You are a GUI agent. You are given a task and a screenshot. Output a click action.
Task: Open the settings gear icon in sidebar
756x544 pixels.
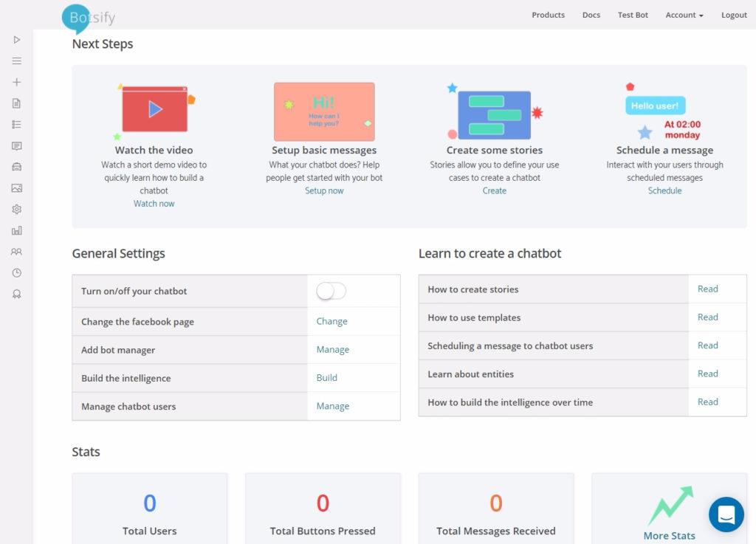pyautogui.click(x=16, y=210)
